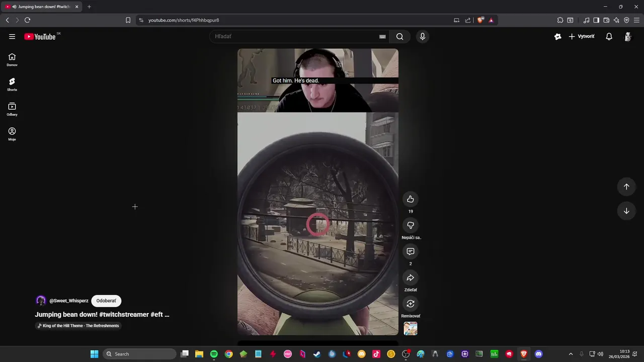Open File Explorer from the taskbar
The width and height of the screenshot is (644, 362).
199,354
